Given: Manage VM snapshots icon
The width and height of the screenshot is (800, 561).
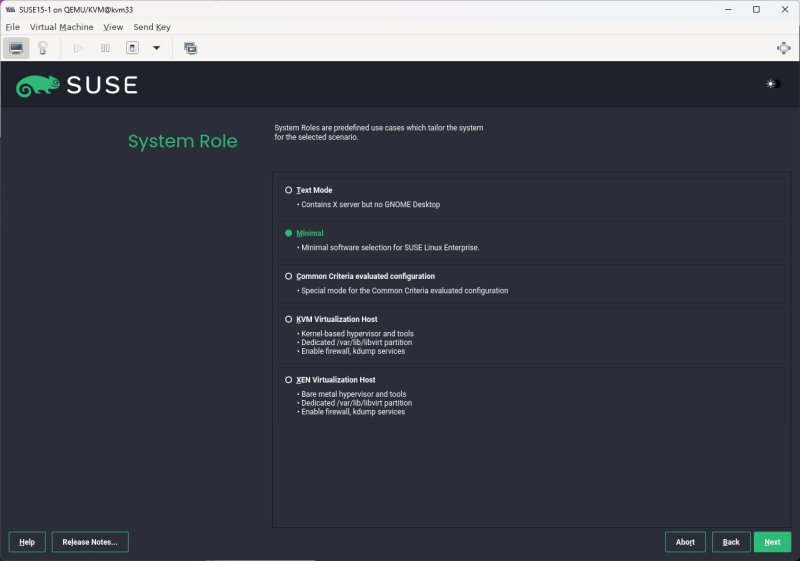Looking at the screenshot, I should pyautogui.click(x=191, y=48).
